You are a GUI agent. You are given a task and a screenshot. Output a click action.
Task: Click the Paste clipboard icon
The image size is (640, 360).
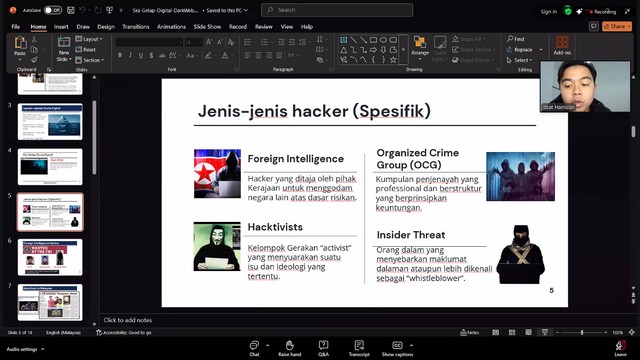20,43
